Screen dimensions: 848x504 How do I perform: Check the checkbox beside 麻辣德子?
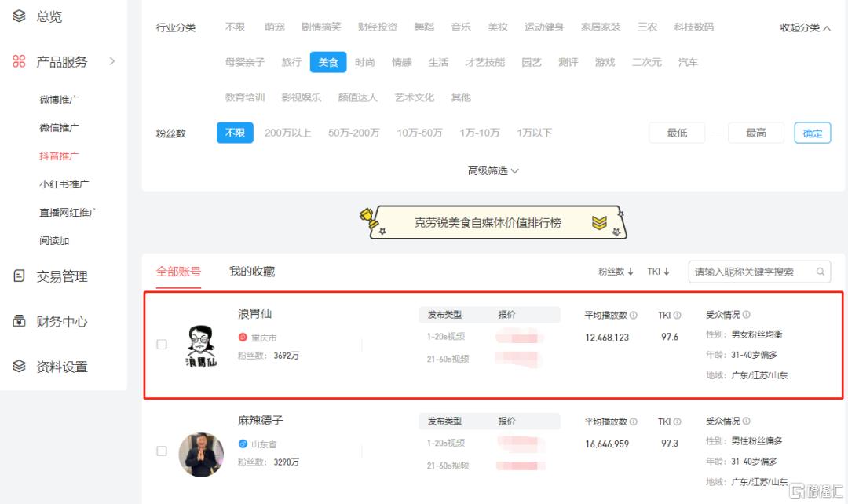pyautogui.click(x=161, y=451)
